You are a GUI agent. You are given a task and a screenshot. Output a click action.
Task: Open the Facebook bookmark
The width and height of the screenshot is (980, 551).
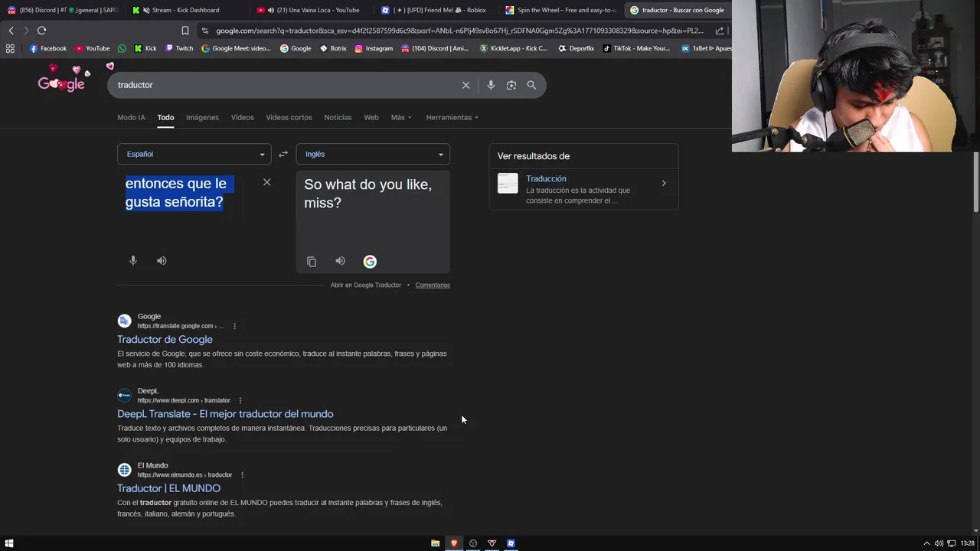(48, 48)
